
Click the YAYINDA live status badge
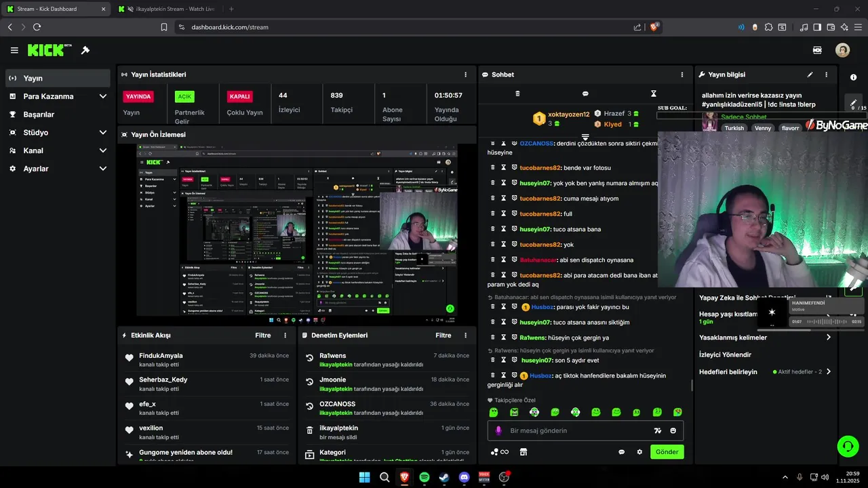[138, 96]
